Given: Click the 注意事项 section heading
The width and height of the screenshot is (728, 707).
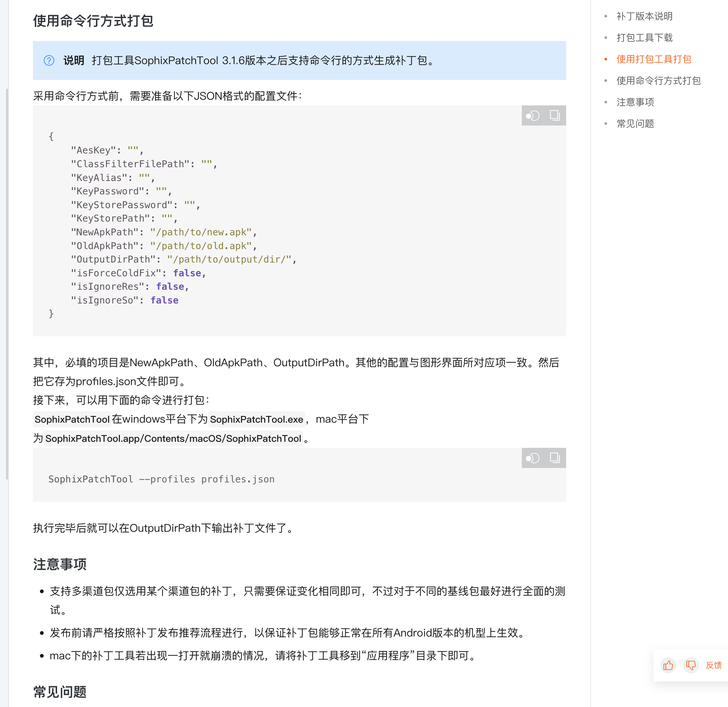Looking at the screenshot, I should 60,564.
